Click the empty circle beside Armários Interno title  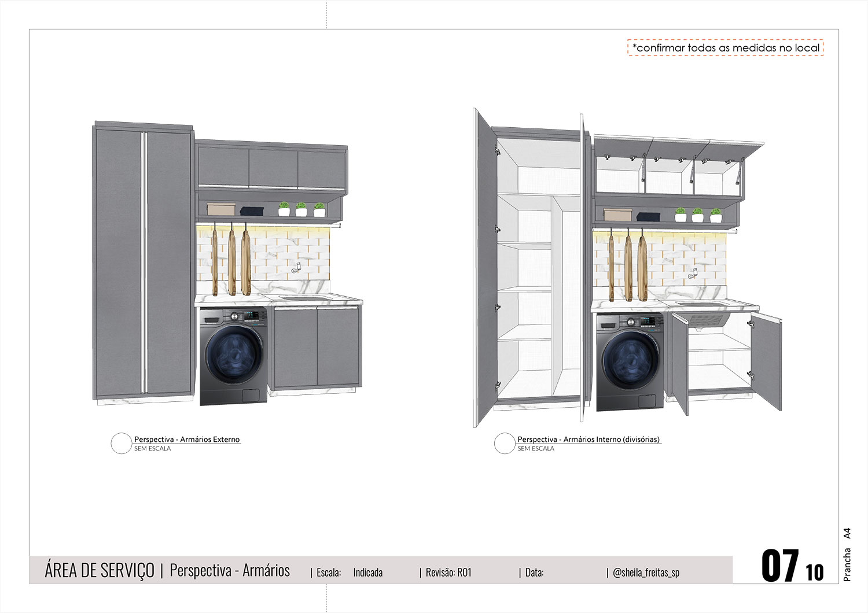pos(505,444)
